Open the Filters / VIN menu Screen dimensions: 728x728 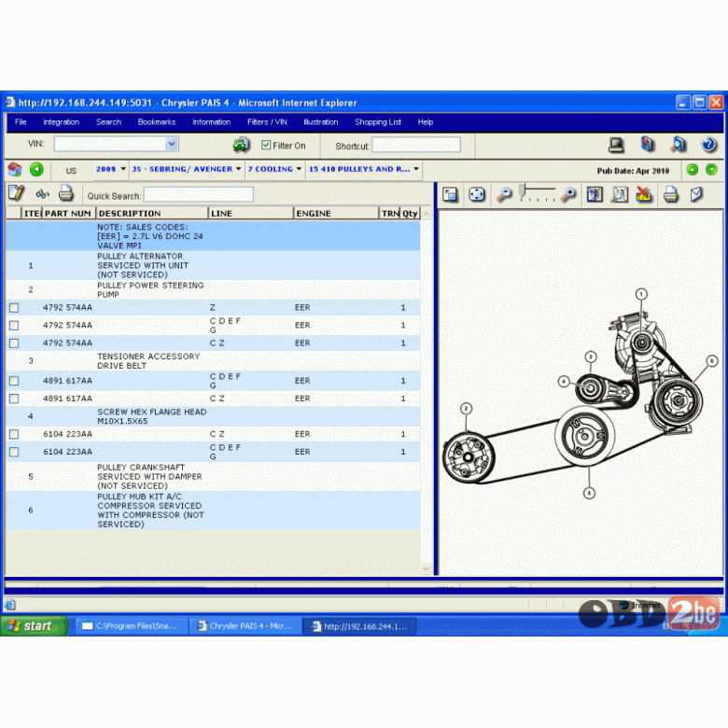[x=267, y=122]
